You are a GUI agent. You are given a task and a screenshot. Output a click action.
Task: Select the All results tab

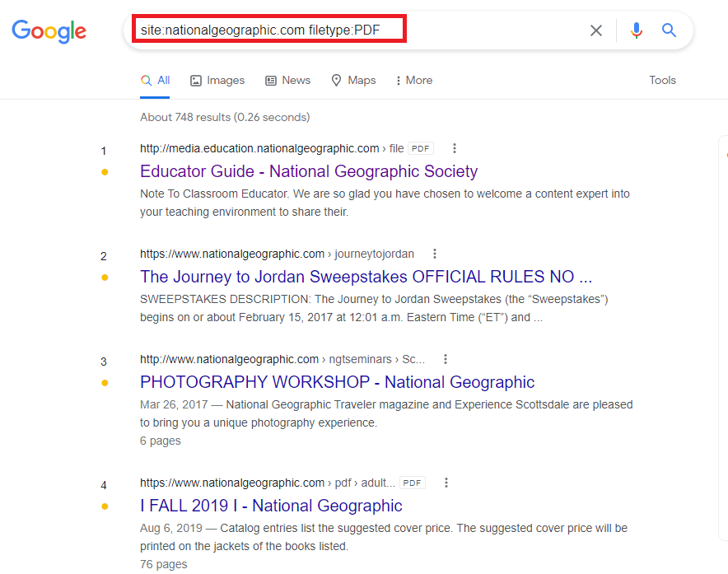pyautogui.click(x=155, y=80)
